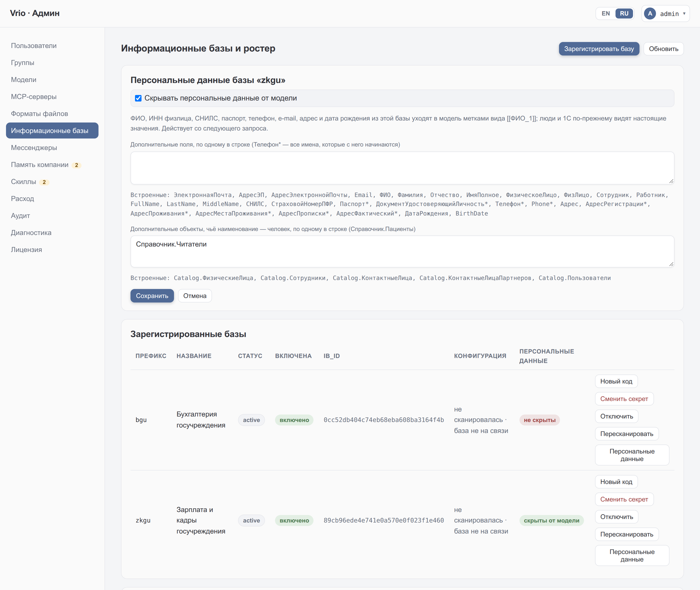Click 'Отключить' for bgu base

tap(616, 416)
